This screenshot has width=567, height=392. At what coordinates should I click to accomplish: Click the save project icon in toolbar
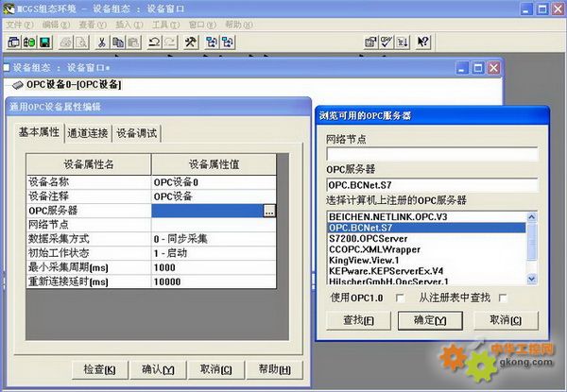point(44,43)
